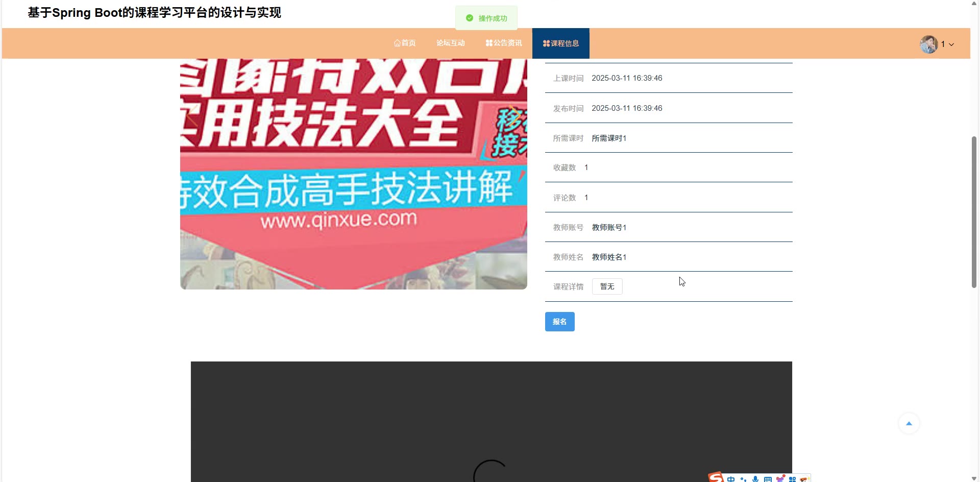Switch the IME Chinese/English mode
Image resolution: width=980 pixels, height=482 pixels.
click(x=731, y=479)
